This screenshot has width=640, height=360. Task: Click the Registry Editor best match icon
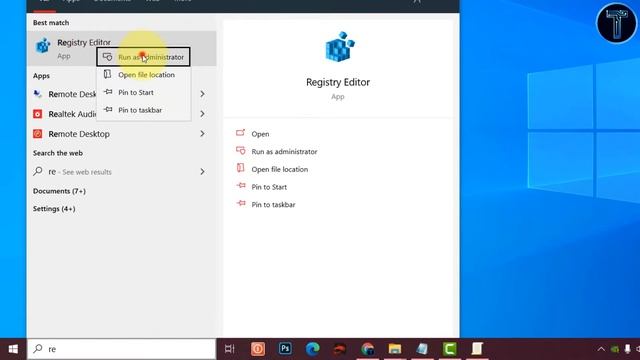click(43, 46)
